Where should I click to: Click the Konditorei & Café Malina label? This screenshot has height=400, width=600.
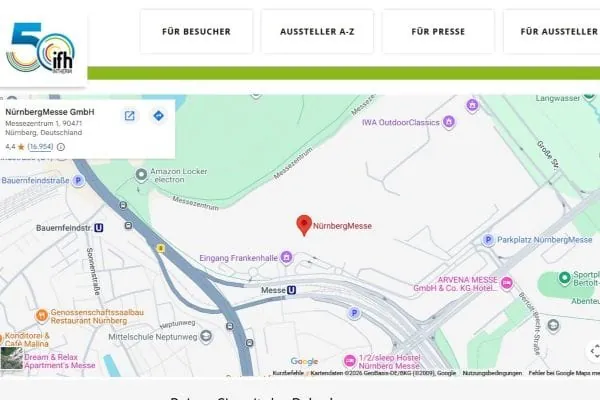pyautogui.click(x=27, y=340)
